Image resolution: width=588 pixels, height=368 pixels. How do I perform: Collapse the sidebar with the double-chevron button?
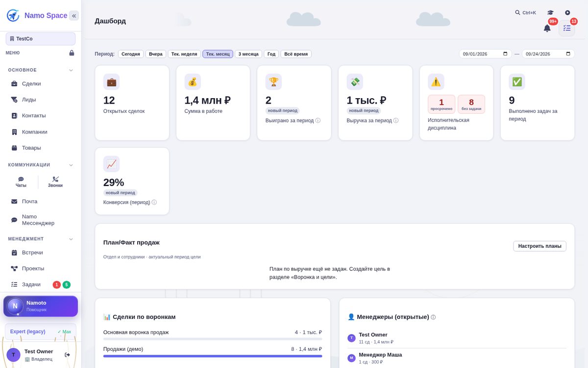coord(74,16)
